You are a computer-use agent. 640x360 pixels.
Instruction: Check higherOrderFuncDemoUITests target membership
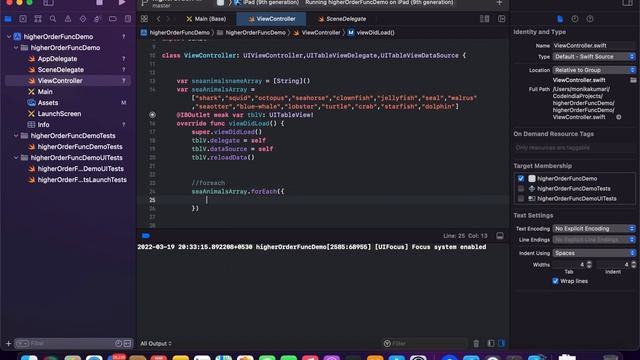point(521,199)
